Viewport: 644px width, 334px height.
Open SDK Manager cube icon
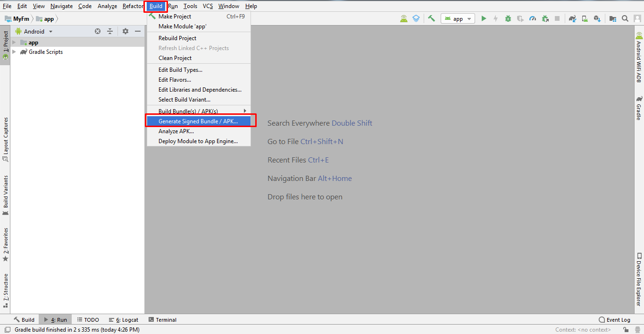[597, 19]
